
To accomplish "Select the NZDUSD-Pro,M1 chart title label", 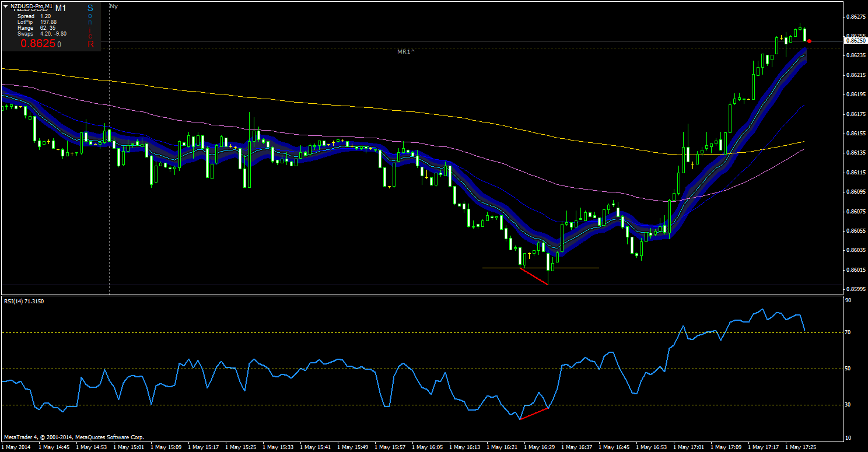I will click(x=32, y=6).
